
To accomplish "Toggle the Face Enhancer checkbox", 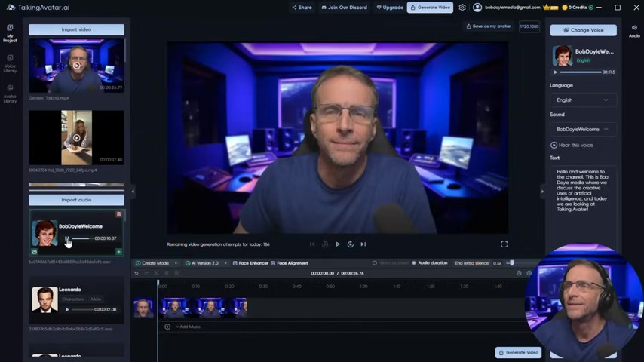I will pyautogui.click(x=235, y=263).
